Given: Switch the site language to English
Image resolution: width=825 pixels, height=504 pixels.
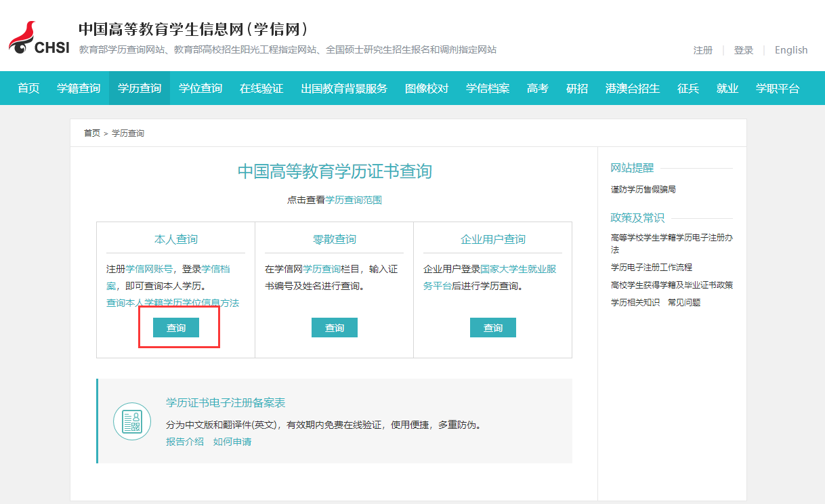Looking at the screenshot, I should (x=791, y=50).
